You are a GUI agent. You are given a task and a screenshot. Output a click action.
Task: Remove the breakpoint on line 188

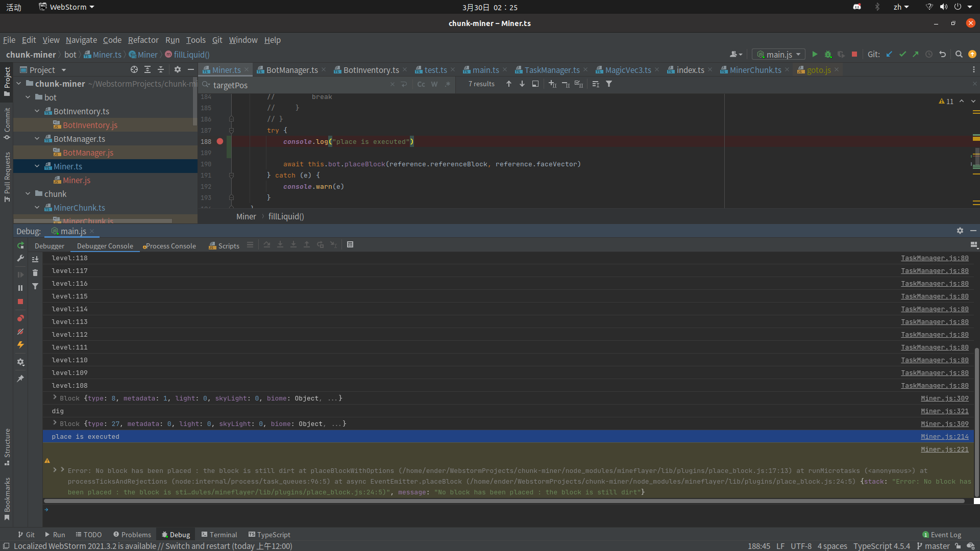click(219, 141)
